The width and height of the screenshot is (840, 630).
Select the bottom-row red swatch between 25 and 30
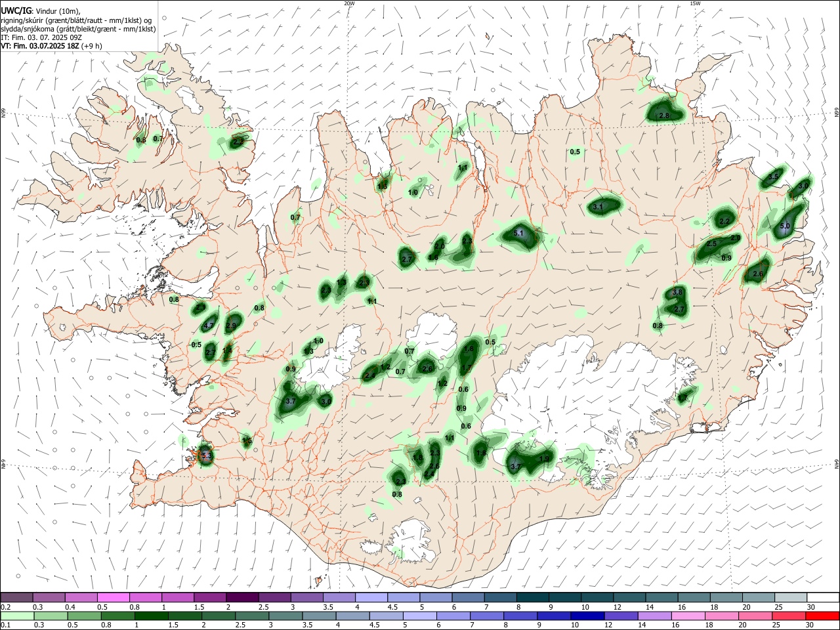click(788, 616)
